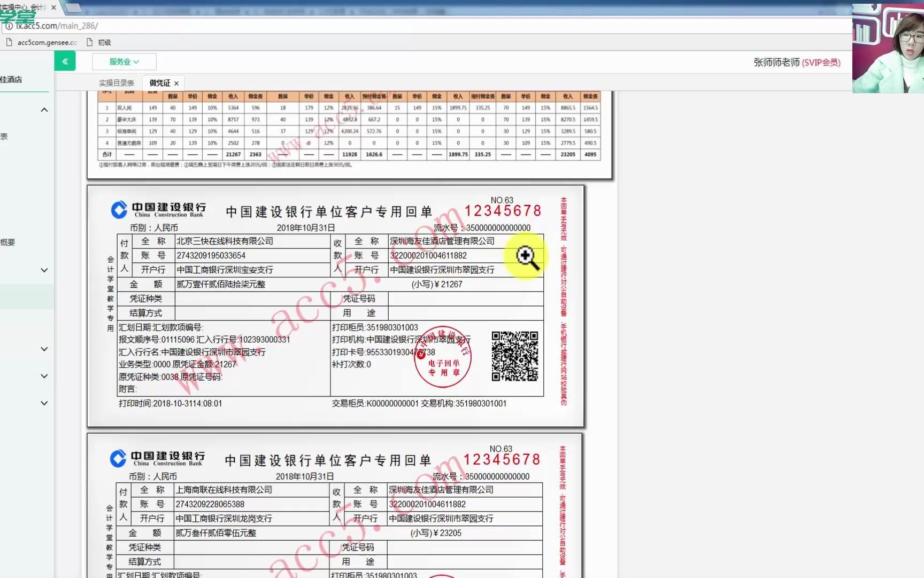The height and width of the screenshot is (578, 924).
Task: Click payer name 北京三快在线科技有限公司
Action: coord(225,241)
